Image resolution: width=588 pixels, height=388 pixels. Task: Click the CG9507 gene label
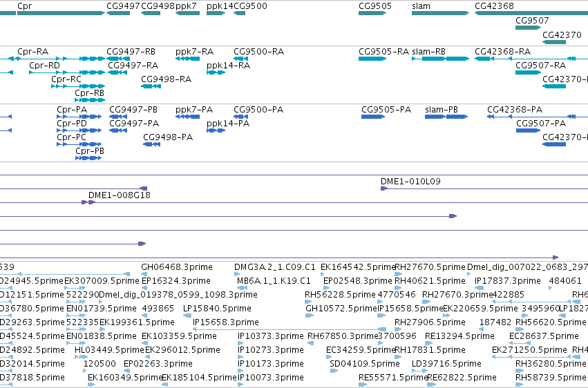[x=532, y=20]
